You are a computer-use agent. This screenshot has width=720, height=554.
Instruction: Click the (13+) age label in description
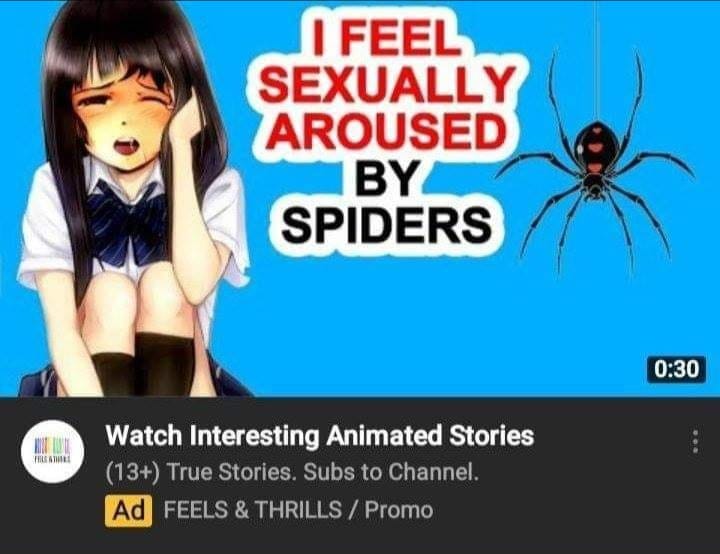point(133,473)
